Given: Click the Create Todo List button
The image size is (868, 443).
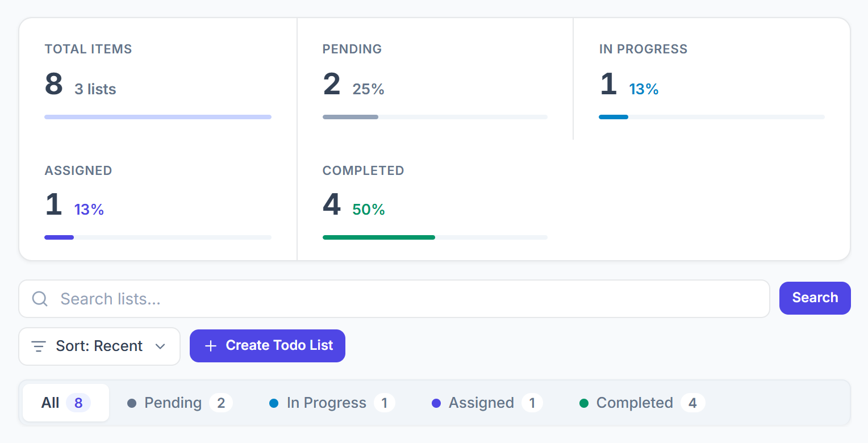Looking at the screenshot, I should (x=268, y=346).
